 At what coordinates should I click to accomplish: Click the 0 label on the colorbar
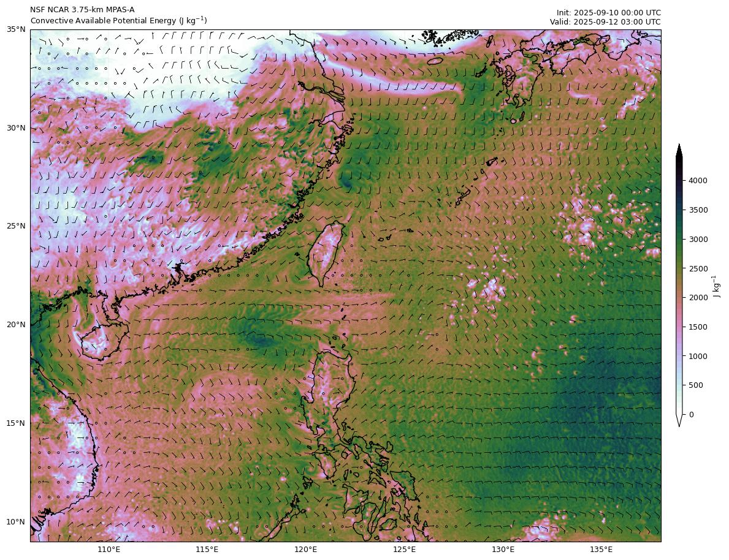[692, 415]
